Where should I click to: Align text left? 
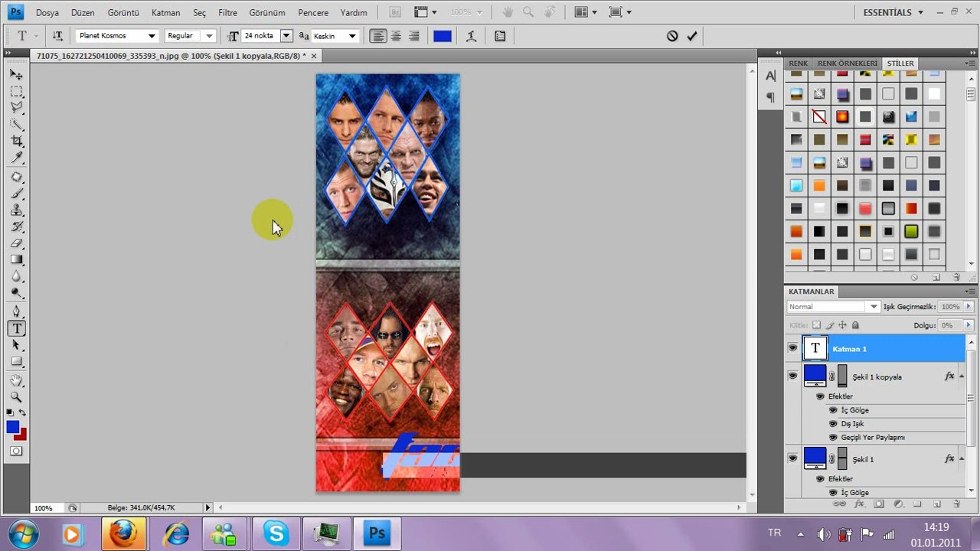point(378,36)
